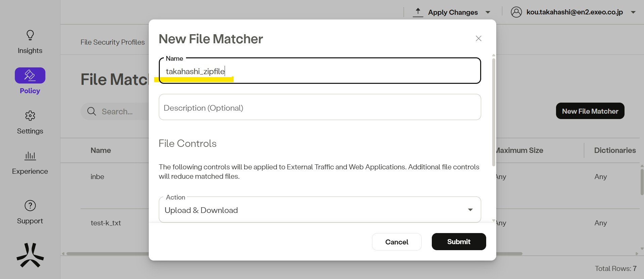The width and height of the screenshot is (644, 279).
Task: Open the Insights lightbulb icon
Action: pos(30,35)
